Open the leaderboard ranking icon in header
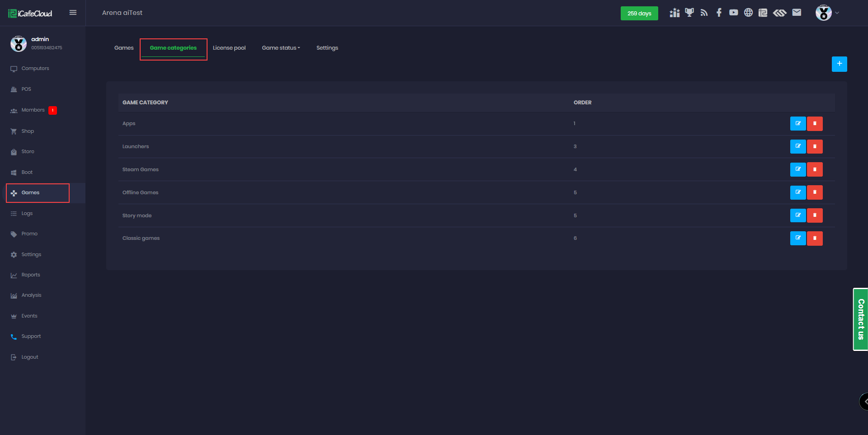Screen dimensions: 868x435 (x=675, y=13)
